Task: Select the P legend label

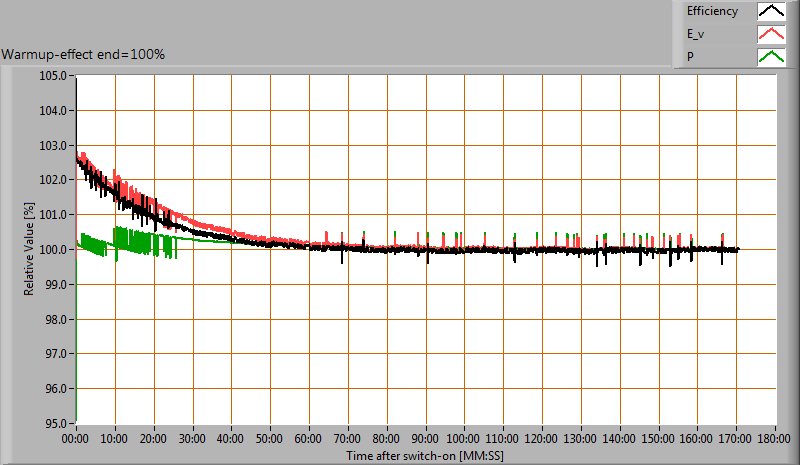Action: point(690,57)
